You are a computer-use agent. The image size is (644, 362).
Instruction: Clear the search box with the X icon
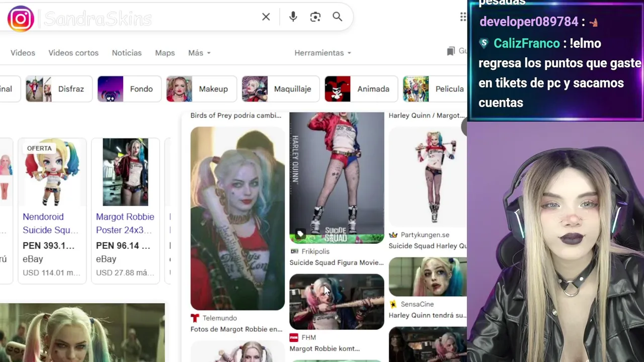pos(266,17)
